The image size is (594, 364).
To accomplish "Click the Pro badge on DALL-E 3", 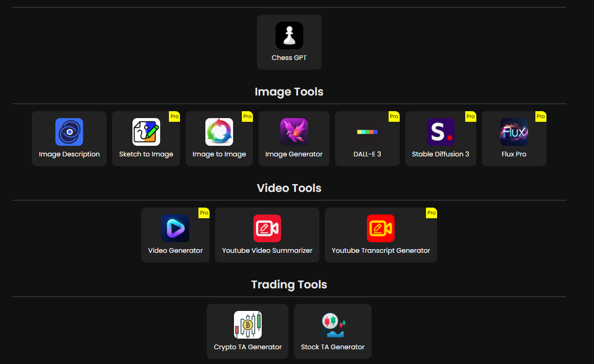I will click(394, 117).
